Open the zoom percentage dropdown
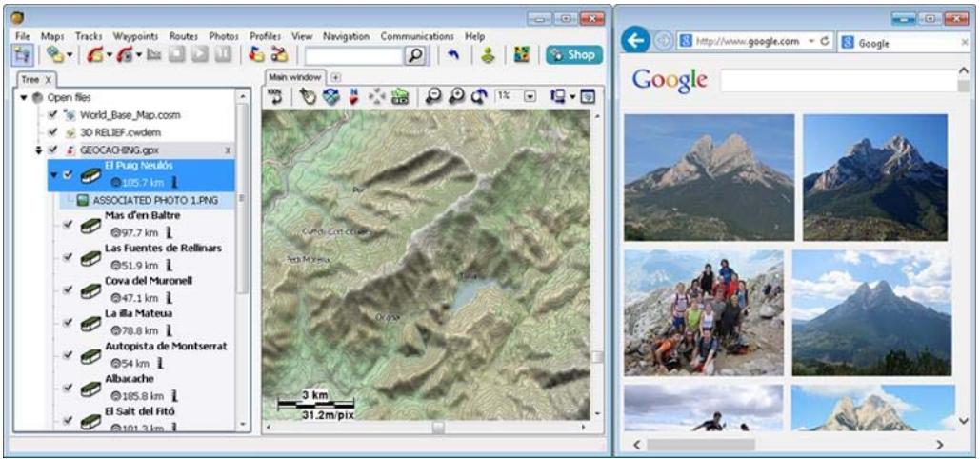 point(530,96)
